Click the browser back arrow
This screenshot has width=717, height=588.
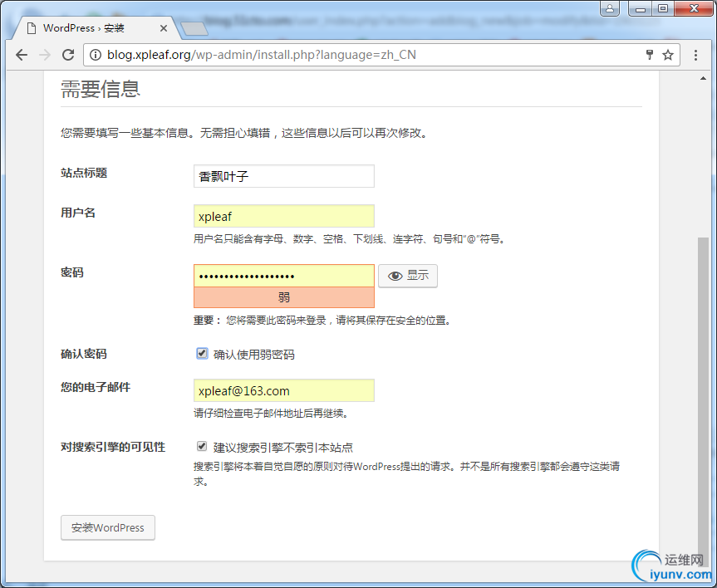(22, 55)
